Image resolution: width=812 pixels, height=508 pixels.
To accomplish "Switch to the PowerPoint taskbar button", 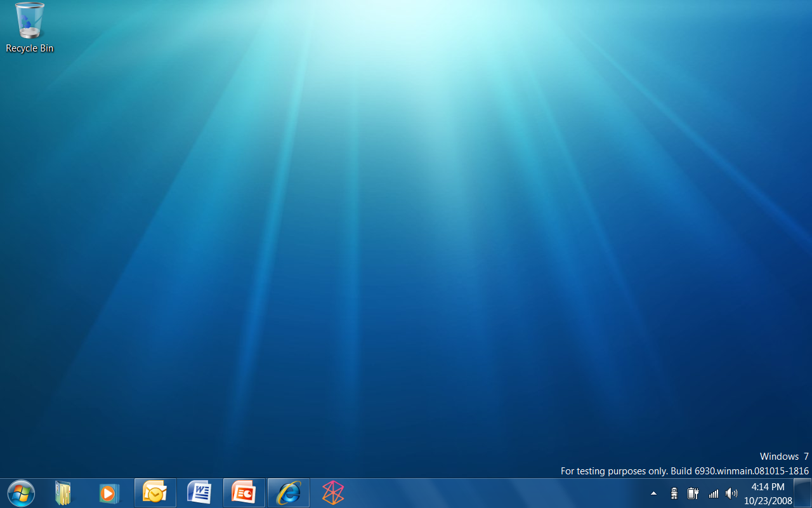I will tap(244, 493).
